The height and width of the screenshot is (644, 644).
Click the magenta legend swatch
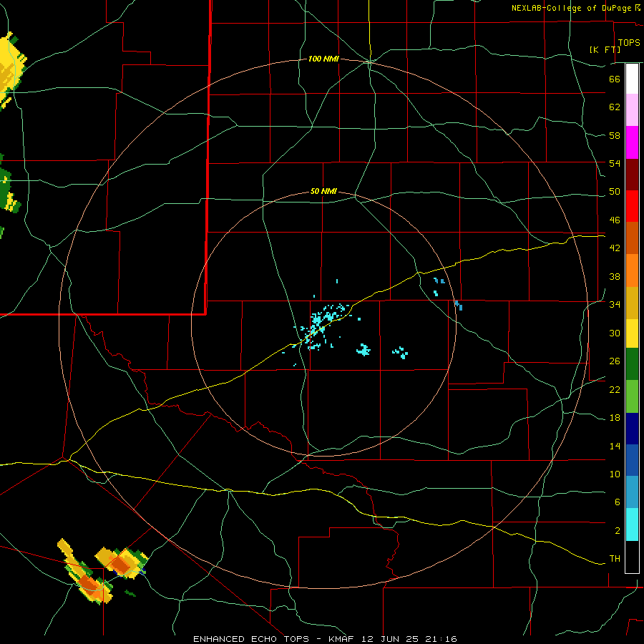(632, 142)
